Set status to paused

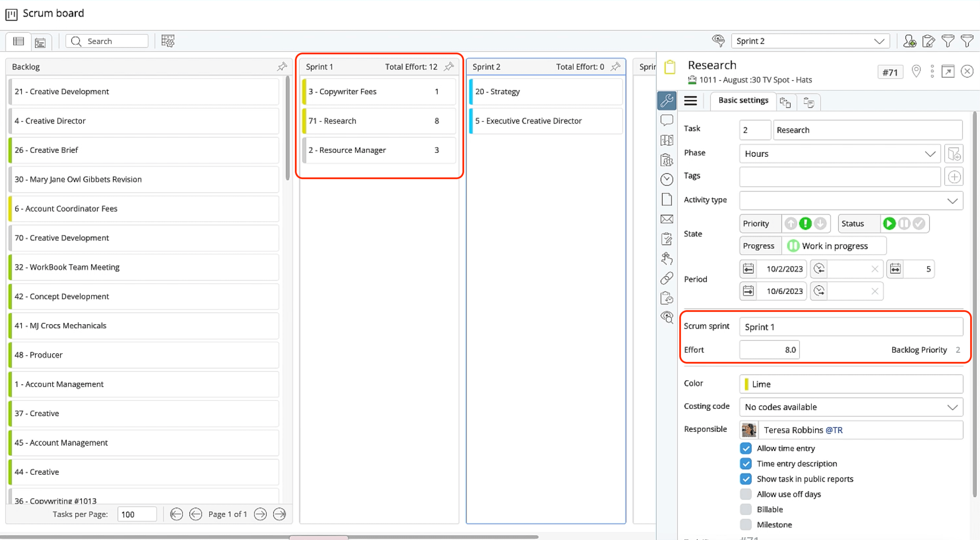point(904,224)
